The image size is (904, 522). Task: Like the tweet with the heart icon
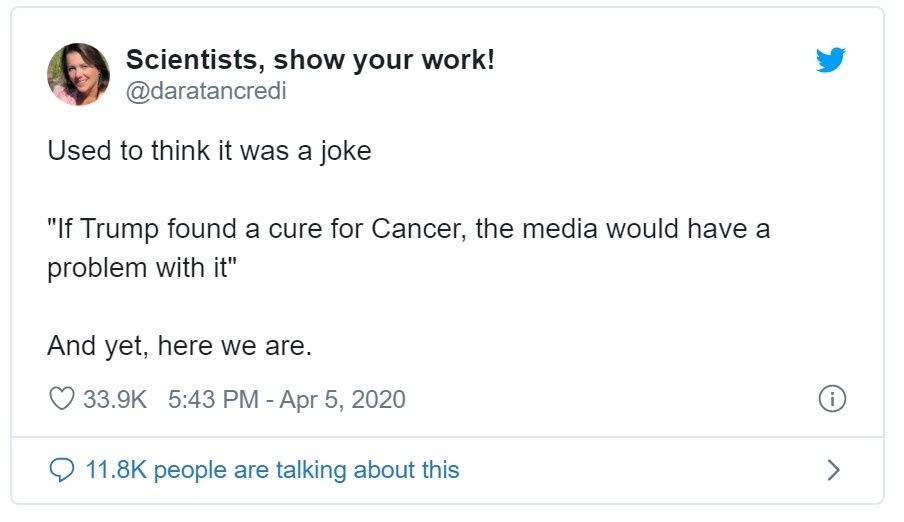tap(62, 399)
